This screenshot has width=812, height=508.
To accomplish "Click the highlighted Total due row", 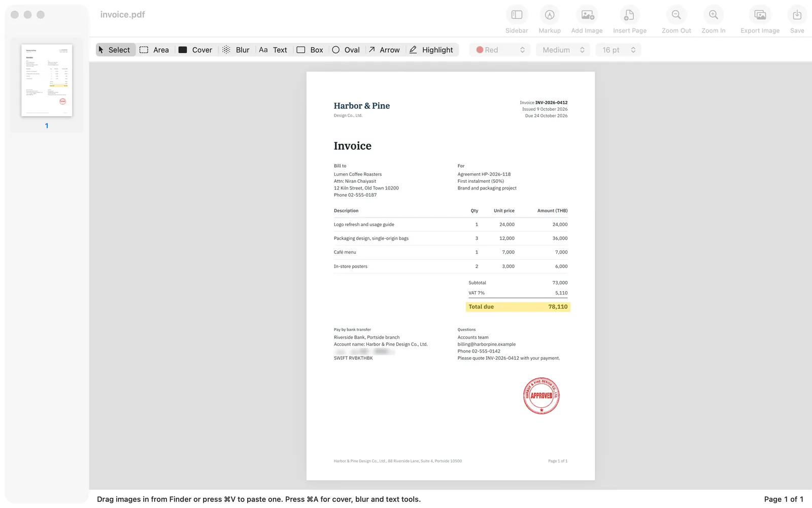I will pos(518,307).
